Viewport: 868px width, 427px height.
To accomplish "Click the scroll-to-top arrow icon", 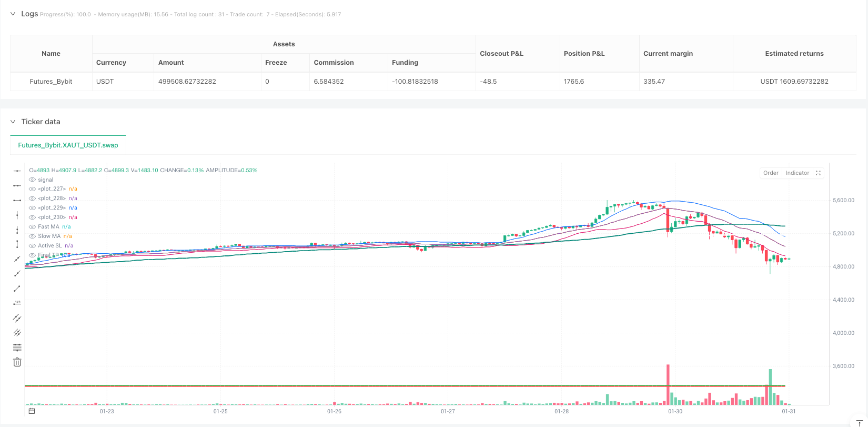I will (860, 423).
